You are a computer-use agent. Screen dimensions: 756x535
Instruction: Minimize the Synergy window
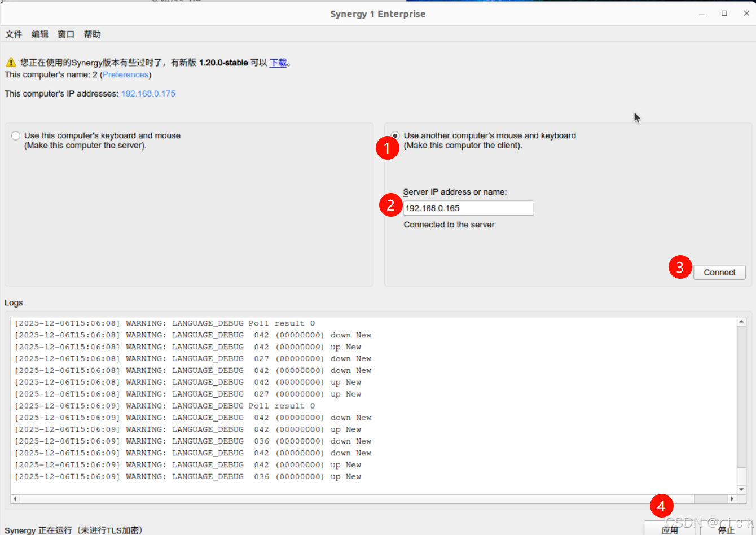click(x=702, y=14)
